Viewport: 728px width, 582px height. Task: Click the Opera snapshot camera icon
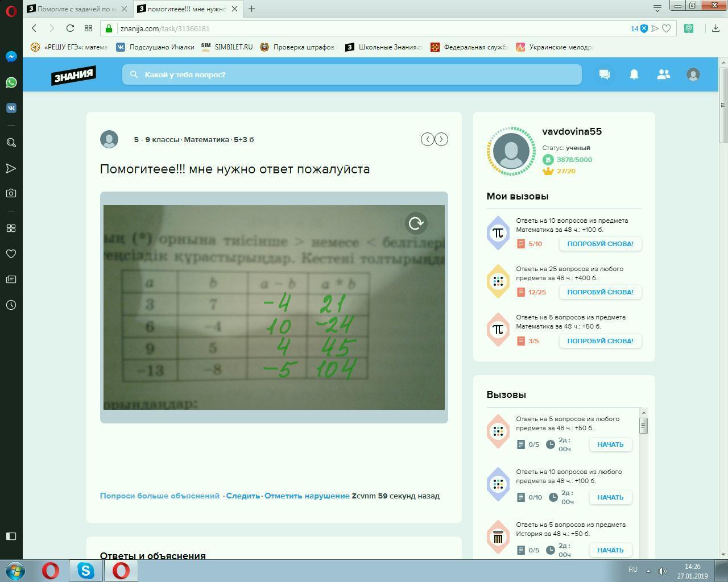[11, 193]
